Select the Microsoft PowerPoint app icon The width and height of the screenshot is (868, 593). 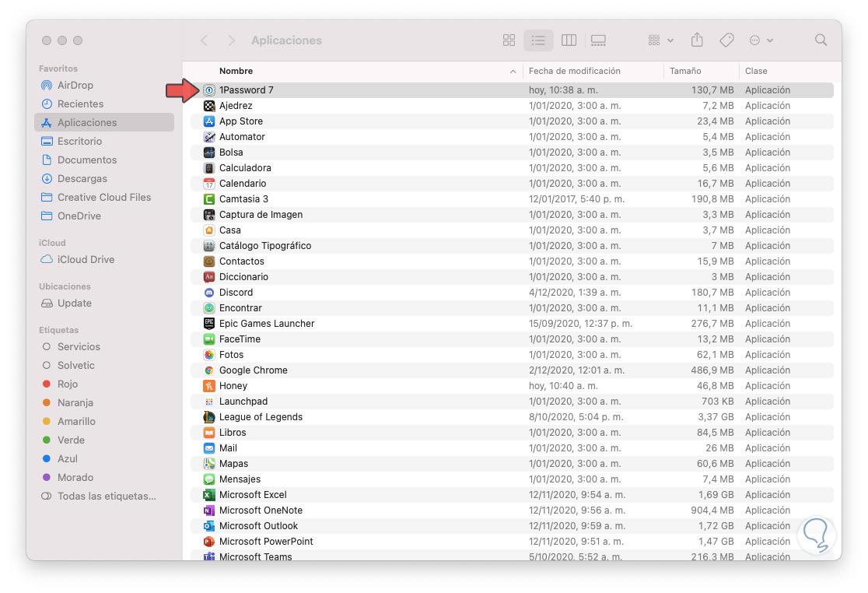208,542
